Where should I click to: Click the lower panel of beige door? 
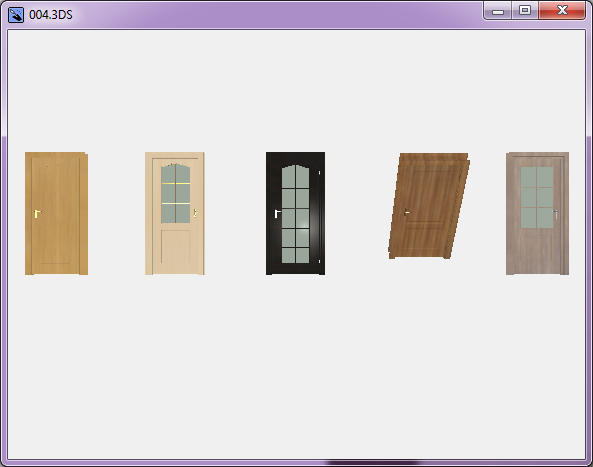pyautogui.click(x=175, y=247)
